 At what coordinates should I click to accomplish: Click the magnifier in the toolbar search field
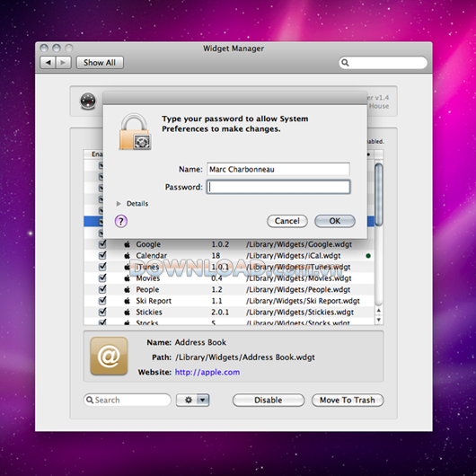point(345,63)
